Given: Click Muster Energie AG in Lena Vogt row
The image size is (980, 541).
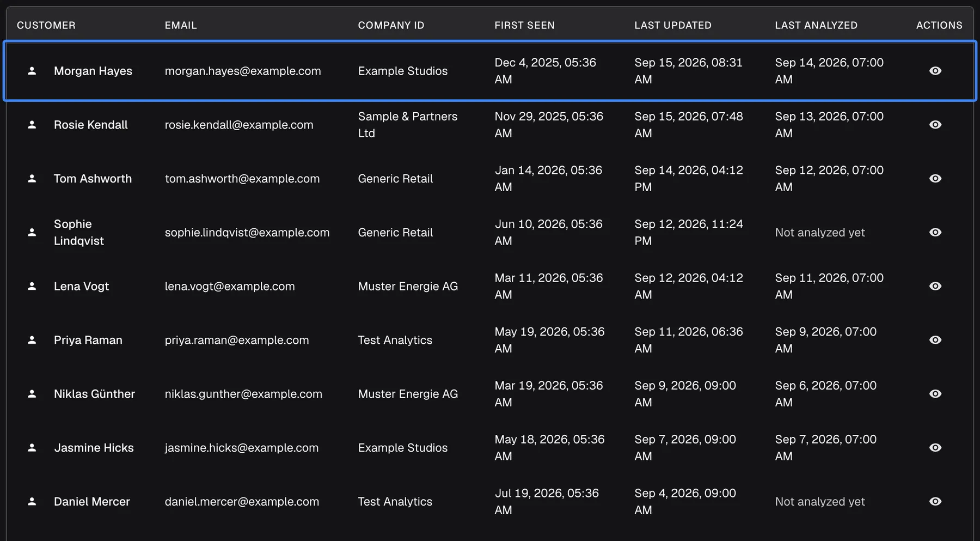Looking at the screenshot, I should pos(408,286).
